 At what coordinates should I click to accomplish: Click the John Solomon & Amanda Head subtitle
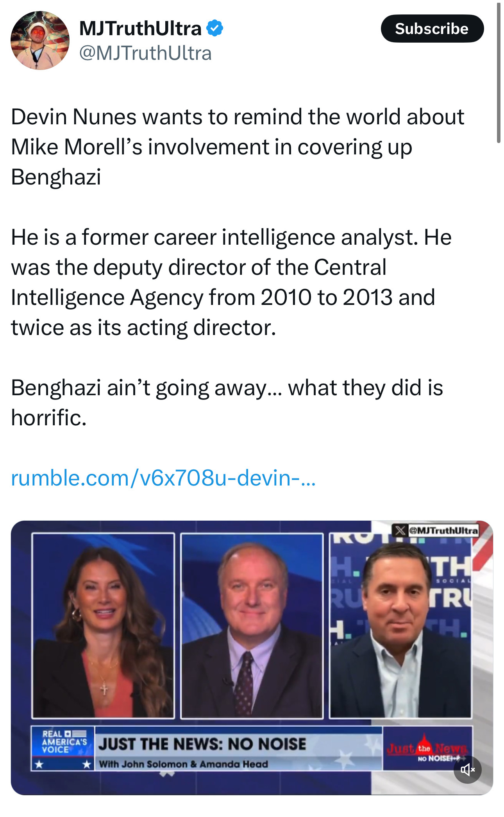(183, 764)
